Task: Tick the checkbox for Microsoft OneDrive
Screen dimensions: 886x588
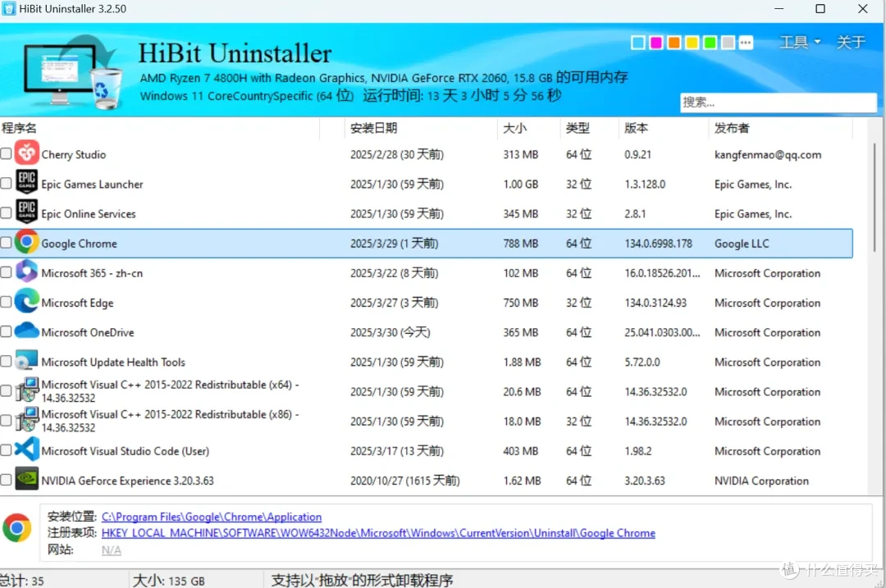Action: [6, 331]
